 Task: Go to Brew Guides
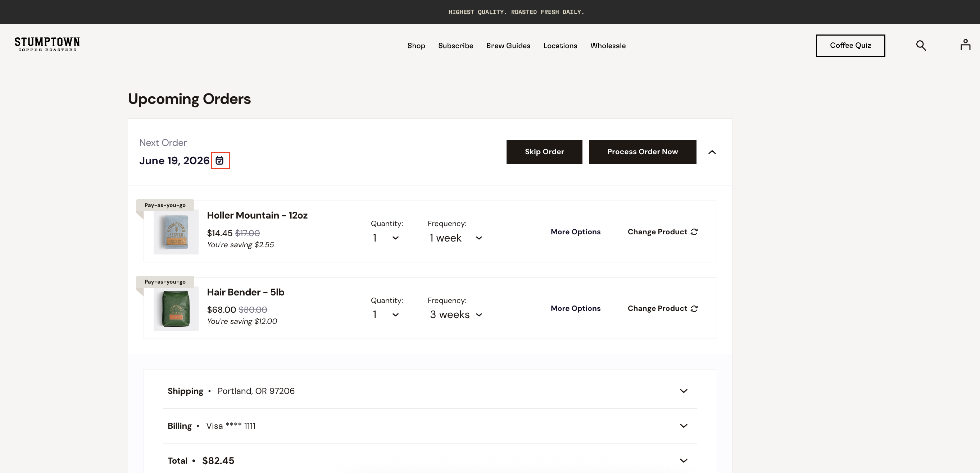[x=508, y=46]
